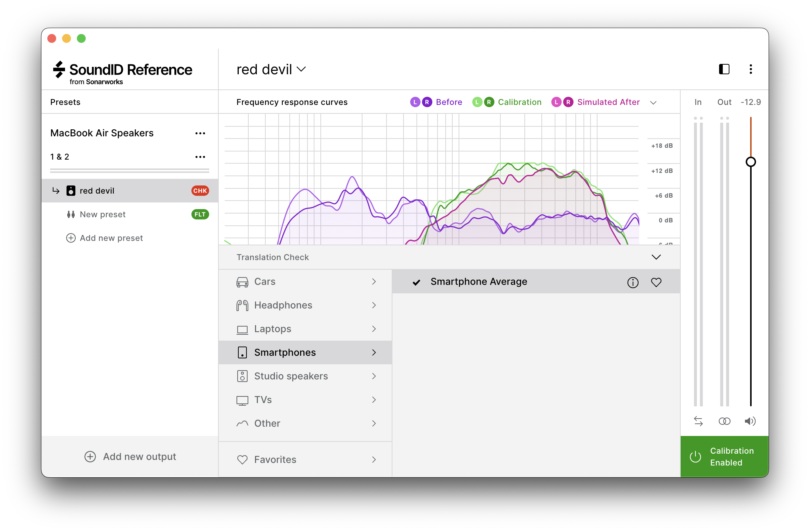Swap the left and right channels
The width and height of the screenshot is (810, 532).
[x=698, y=421]
